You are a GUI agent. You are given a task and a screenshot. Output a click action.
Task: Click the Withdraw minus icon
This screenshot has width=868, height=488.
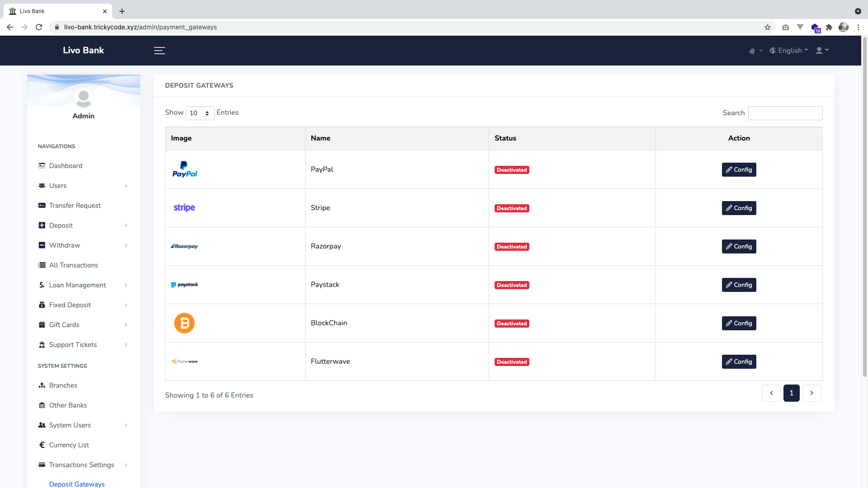tap(42, 245)
